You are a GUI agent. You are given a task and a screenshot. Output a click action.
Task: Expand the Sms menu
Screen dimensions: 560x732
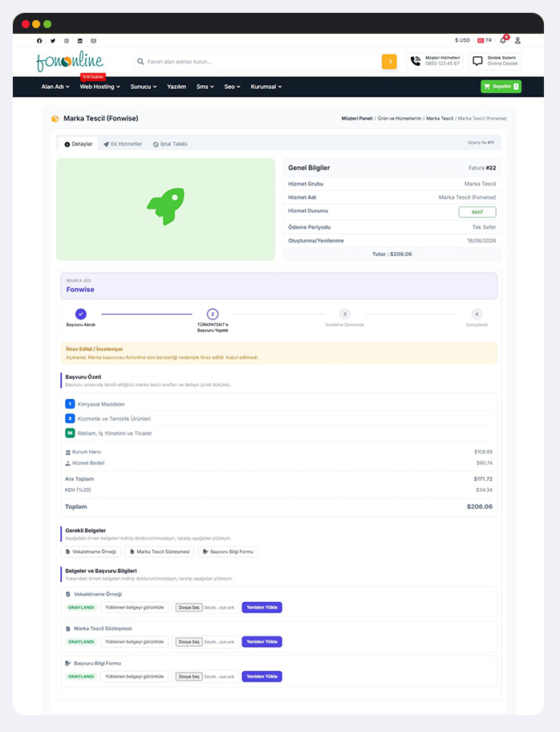tap(205, 87)
